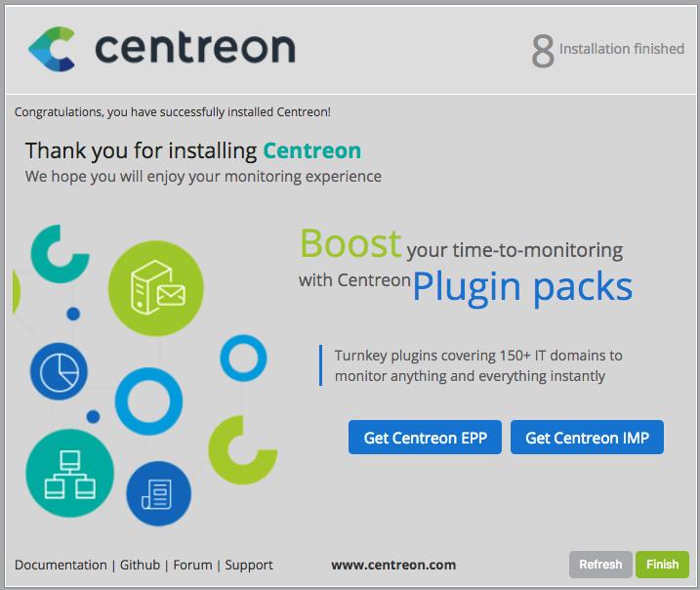Visit www.centreon.com link
Image resolution: width=700 pixels, height=590 pixels.
point(393,565)
